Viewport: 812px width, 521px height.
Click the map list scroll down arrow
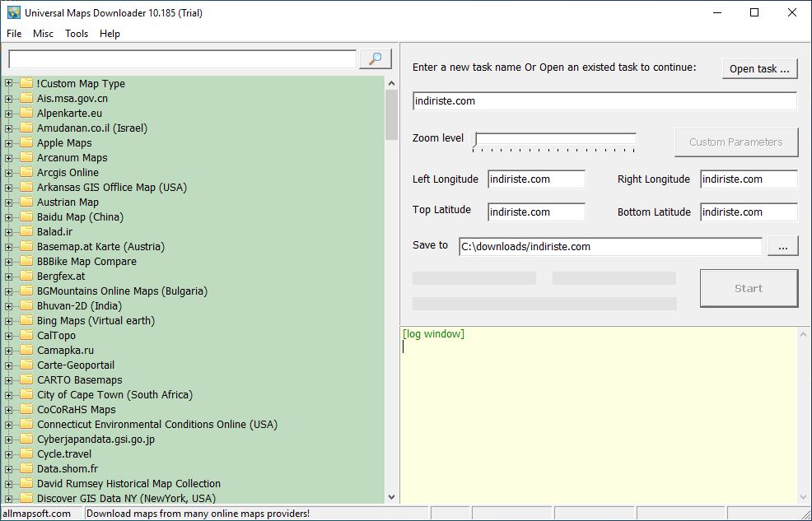(x=391, y=497)
